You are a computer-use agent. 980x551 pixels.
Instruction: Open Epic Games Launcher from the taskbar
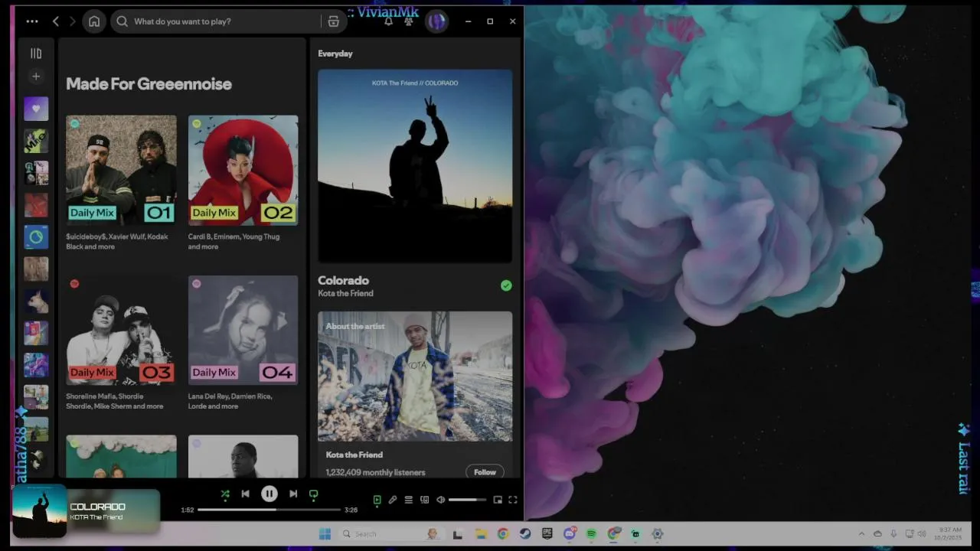pos(547,533)
